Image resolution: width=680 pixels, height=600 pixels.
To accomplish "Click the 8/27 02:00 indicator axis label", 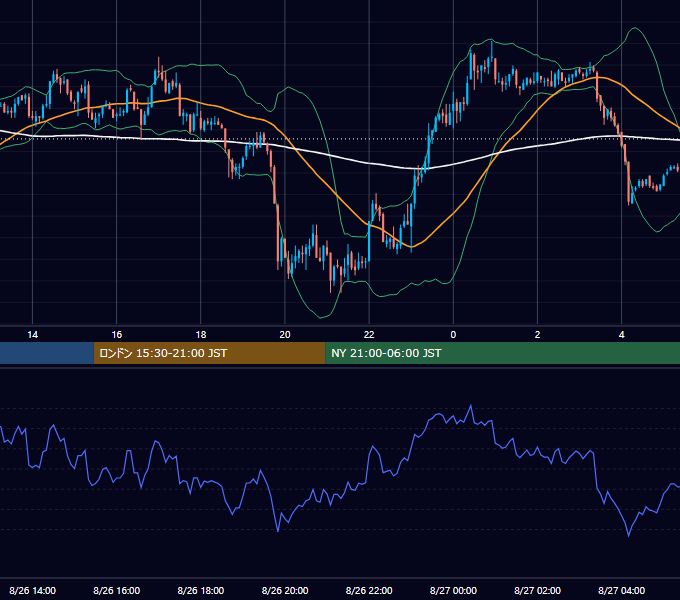I will 537,590.
